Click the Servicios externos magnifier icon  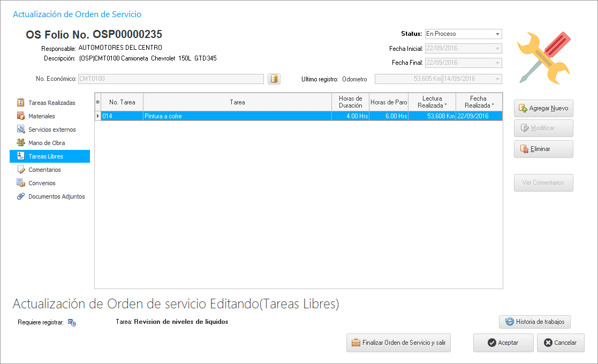pos(21,129)
